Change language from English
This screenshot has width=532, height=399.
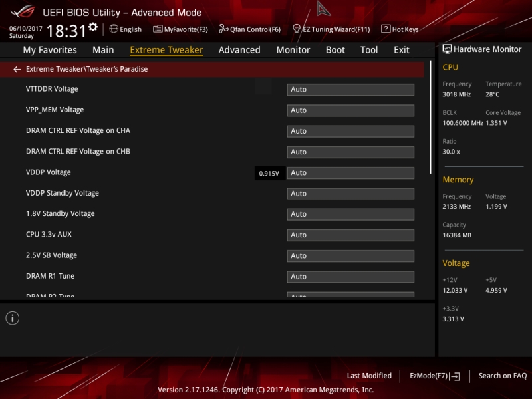click(130, 29)
